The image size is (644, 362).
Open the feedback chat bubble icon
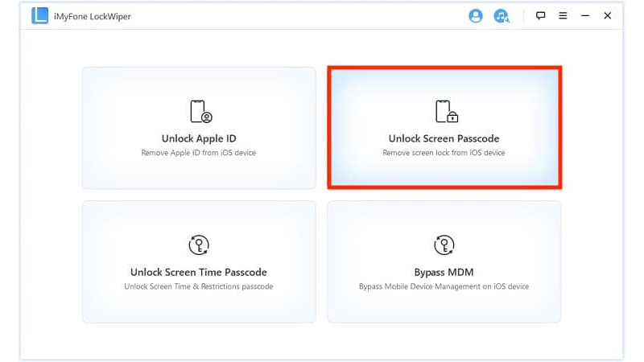click(x=540, y=15)
